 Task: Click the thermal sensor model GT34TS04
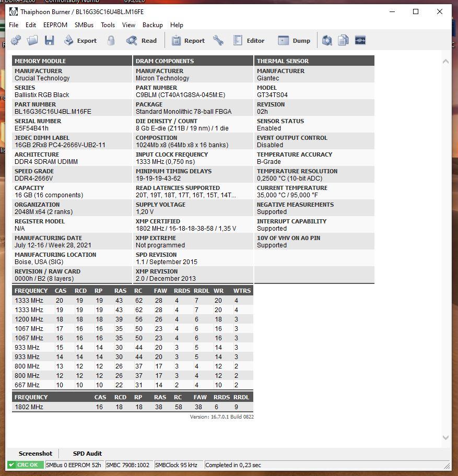click(x=272, y=94)
